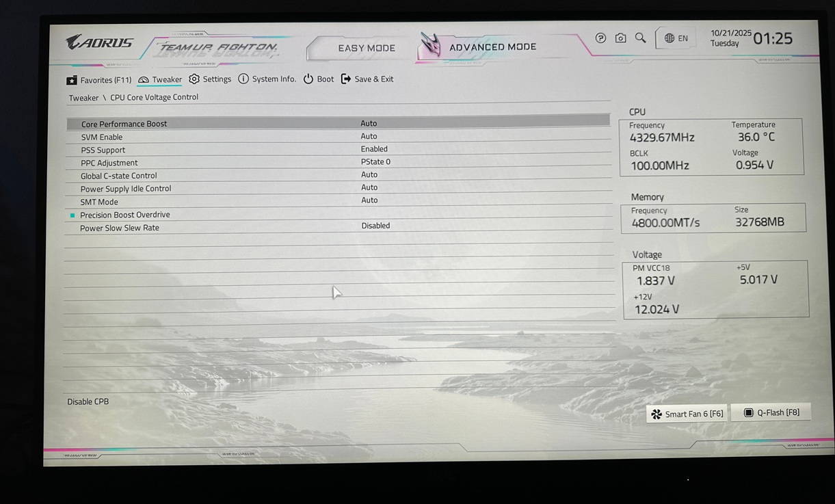
Task: Change the Core Performance Boost Auto value
Action: (369, 124)
